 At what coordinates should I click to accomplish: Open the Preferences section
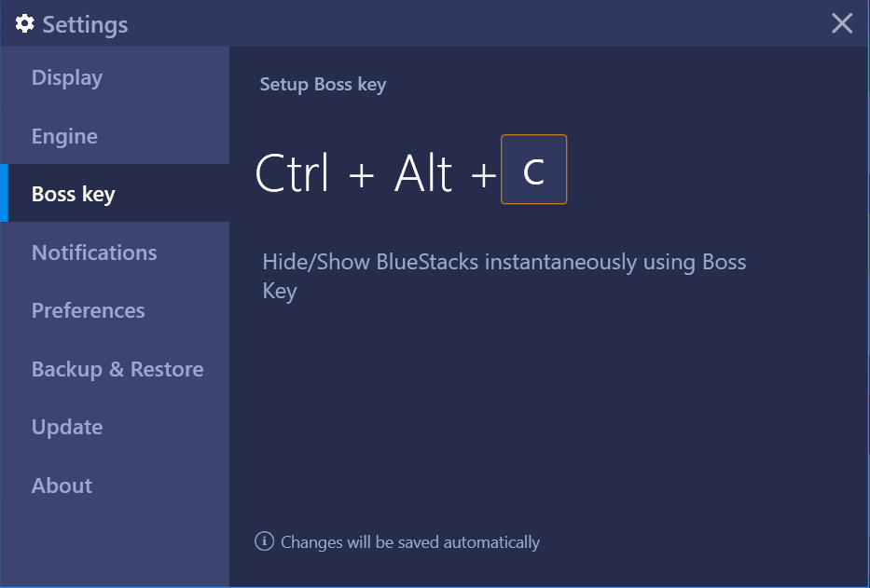[115, 310]
